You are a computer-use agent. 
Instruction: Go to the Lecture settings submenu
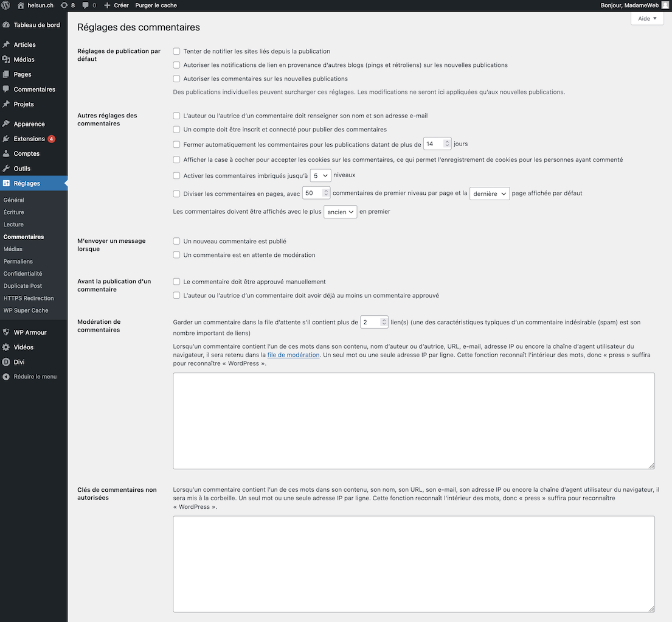[x=13, y=225]
